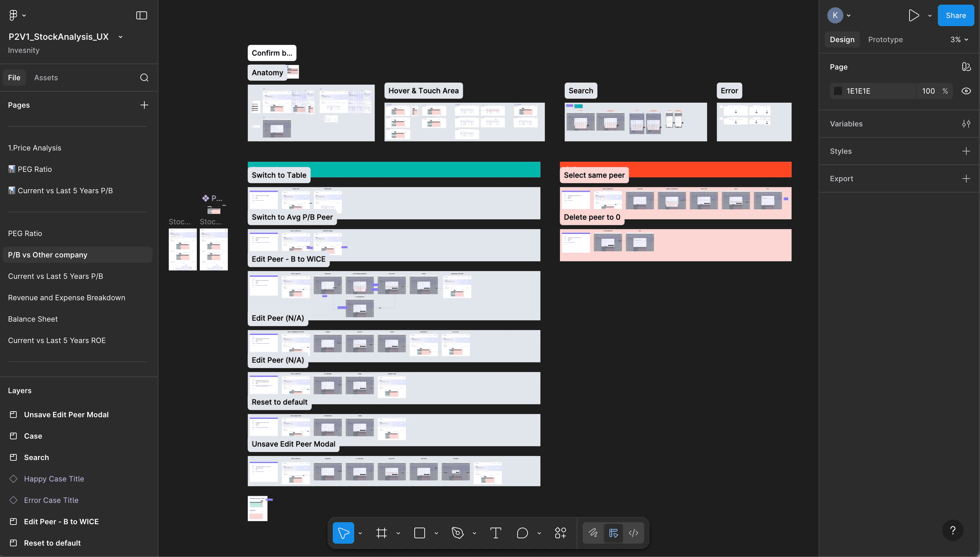Select the Rectangle shape tool
This screenshot has height=557, width=980.
[x=419, y=533]
